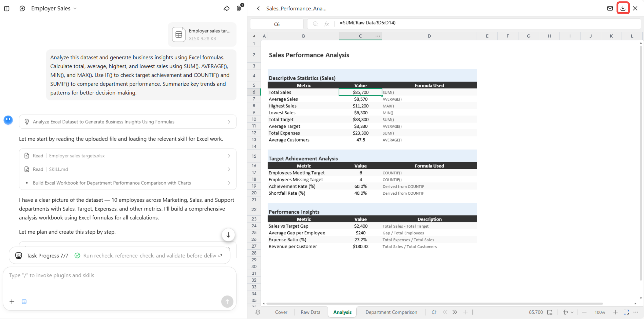Click the sheet layers icon in status bar

[258, 312]
